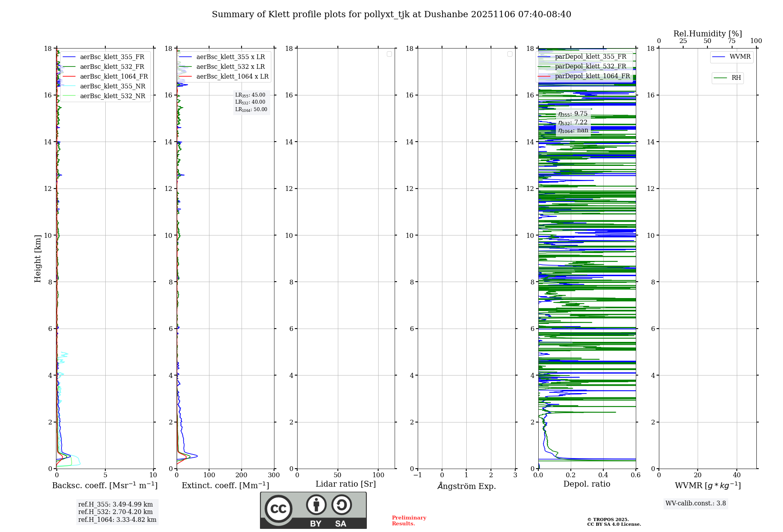Image resolution: width=783 pixels, height=532 pixels.
Task: Click the empty legend box in Lidar ratio plot
Action: click(x=389, y=54)
